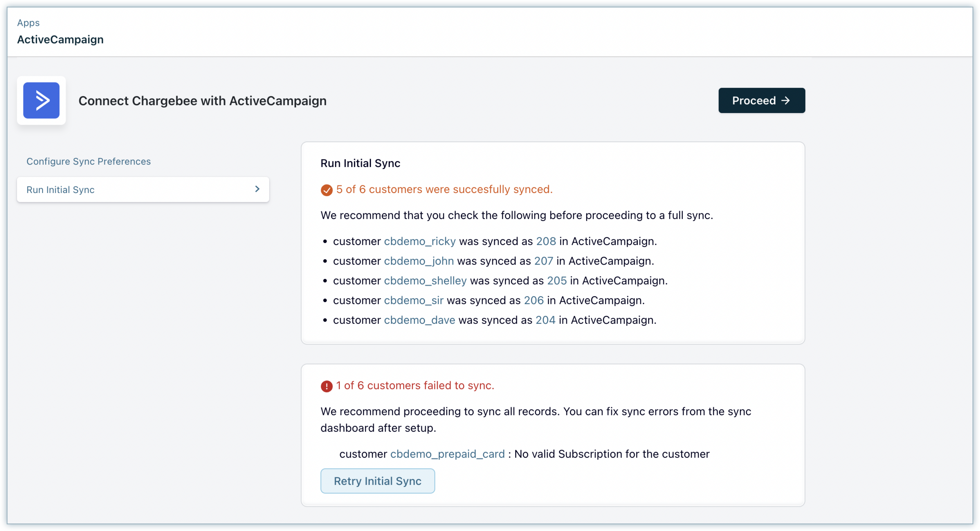Click the synced ID 204 link

tap(545, 320)
